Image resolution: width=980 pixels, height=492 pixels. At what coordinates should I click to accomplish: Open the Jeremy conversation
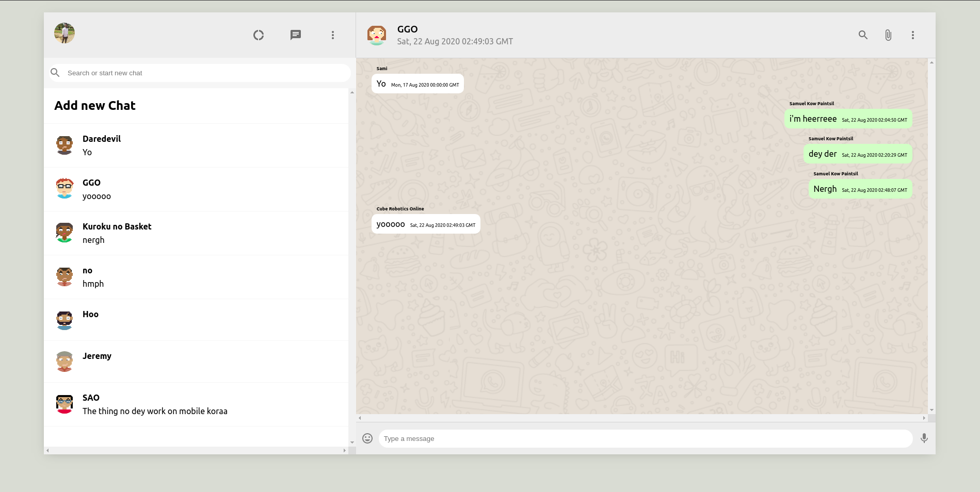[x=196, y=362]
